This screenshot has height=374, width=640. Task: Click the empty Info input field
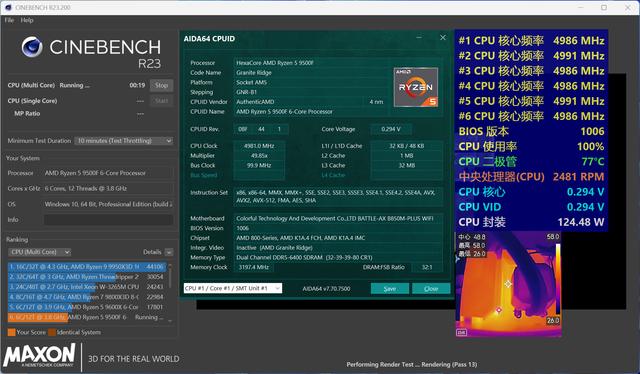108,220
